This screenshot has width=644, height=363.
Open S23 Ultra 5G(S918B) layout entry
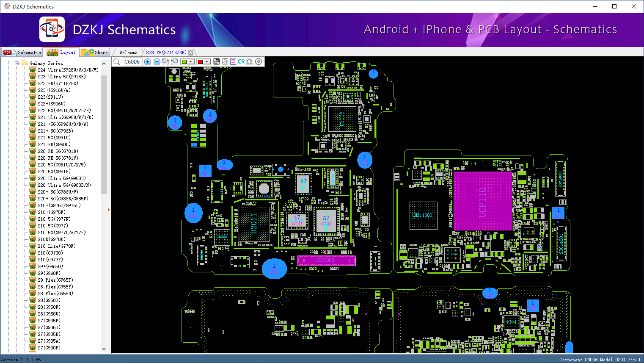point(61,77)
